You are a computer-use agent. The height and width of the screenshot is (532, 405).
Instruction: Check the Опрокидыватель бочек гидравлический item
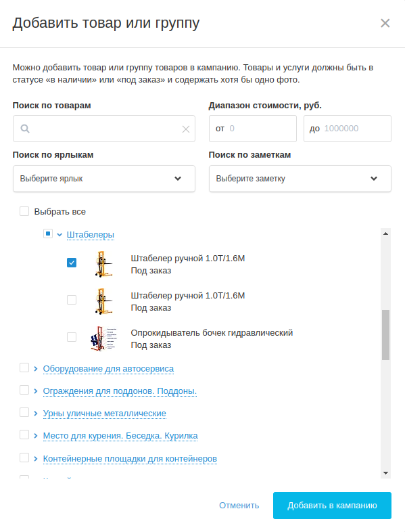pos(72,337)
